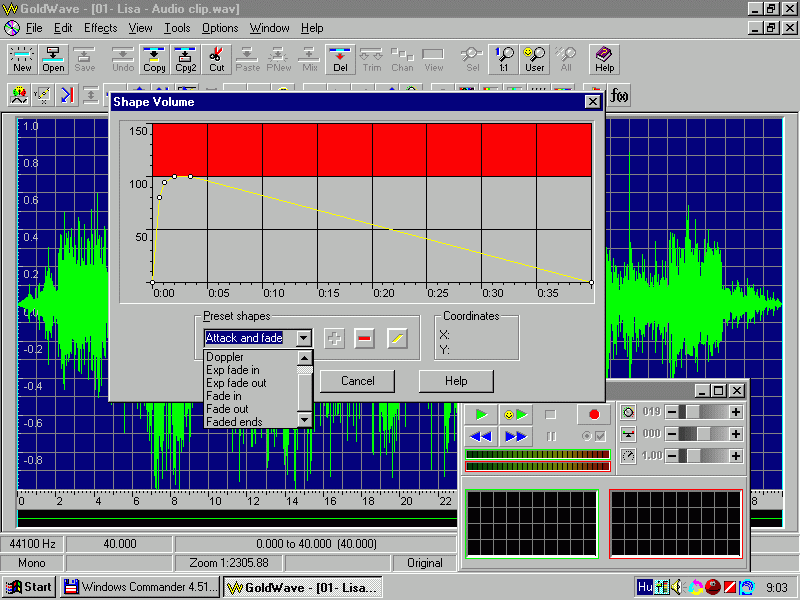Click Cancel in Shape Volume dialog
Screen dimensions: 800x600
pos(358,381)
